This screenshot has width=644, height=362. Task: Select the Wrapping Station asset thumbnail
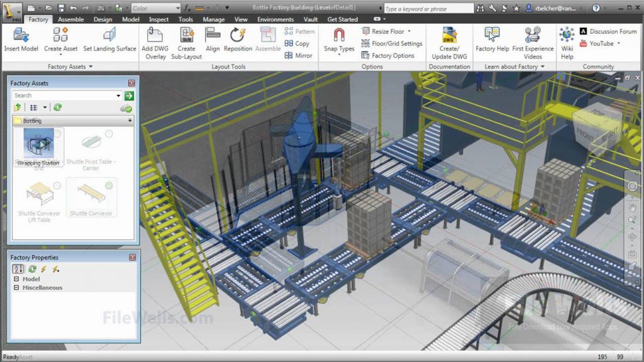tap(38, 143)
